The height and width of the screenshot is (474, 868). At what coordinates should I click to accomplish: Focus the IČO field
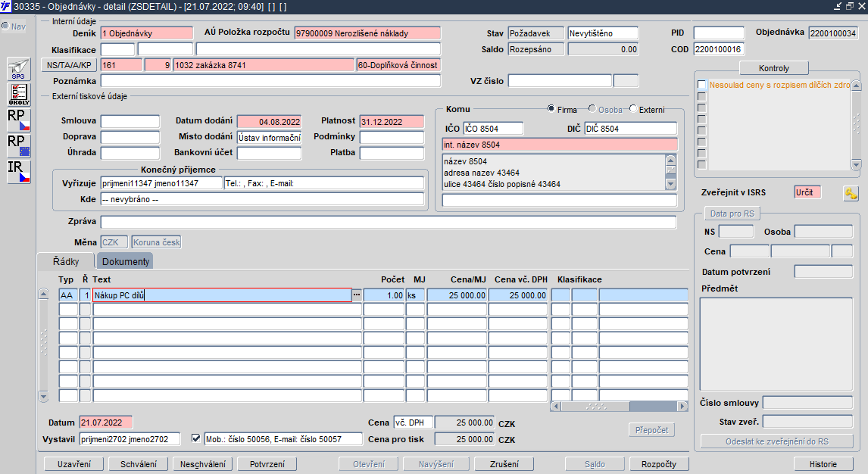click(492, 128)
